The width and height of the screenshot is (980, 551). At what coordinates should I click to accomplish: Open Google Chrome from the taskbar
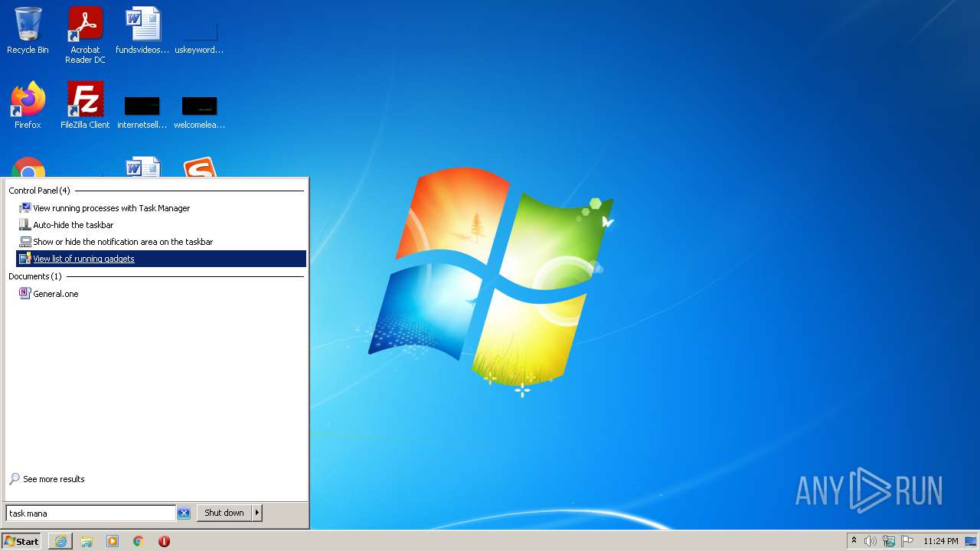tap(139, 541)
